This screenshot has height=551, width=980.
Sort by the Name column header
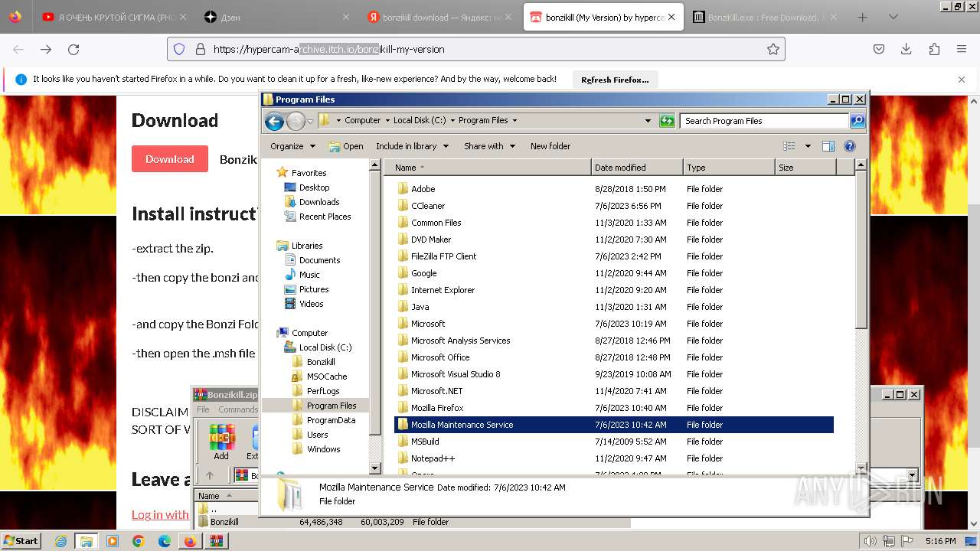pyautogui.click(x=488, y=168)
